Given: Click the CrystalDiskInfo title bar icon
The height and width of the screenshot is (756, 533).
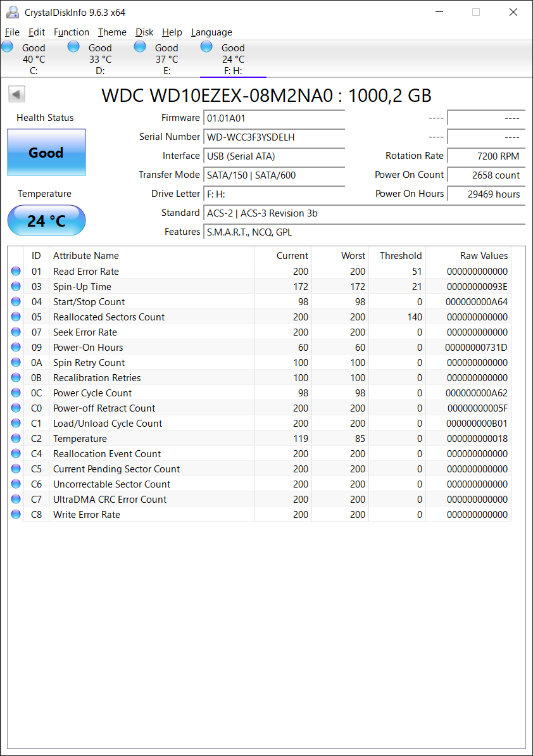Looking at the screenshot, I should pyautogui.click(x=12, y=11).
